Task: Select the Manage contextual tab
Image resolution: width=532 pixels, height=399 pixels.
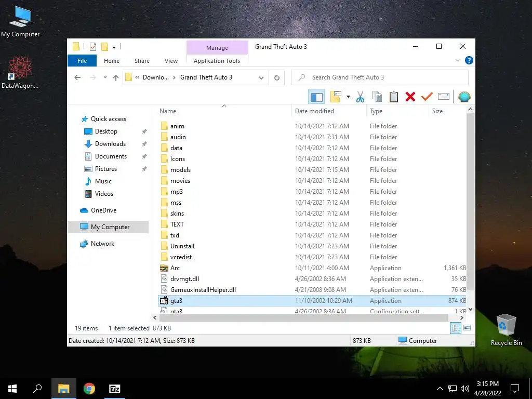Action: (x=217, y=48)
